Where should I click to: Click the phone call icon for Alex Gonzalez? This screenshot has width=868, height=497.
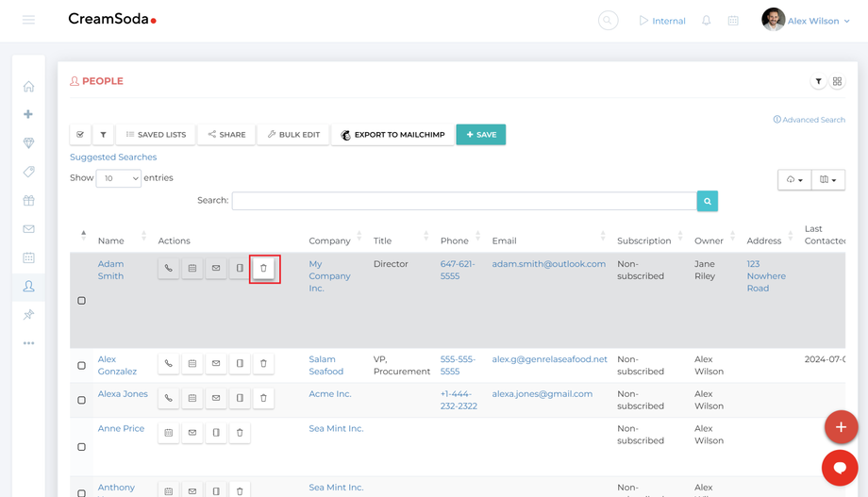coord(169,363)
